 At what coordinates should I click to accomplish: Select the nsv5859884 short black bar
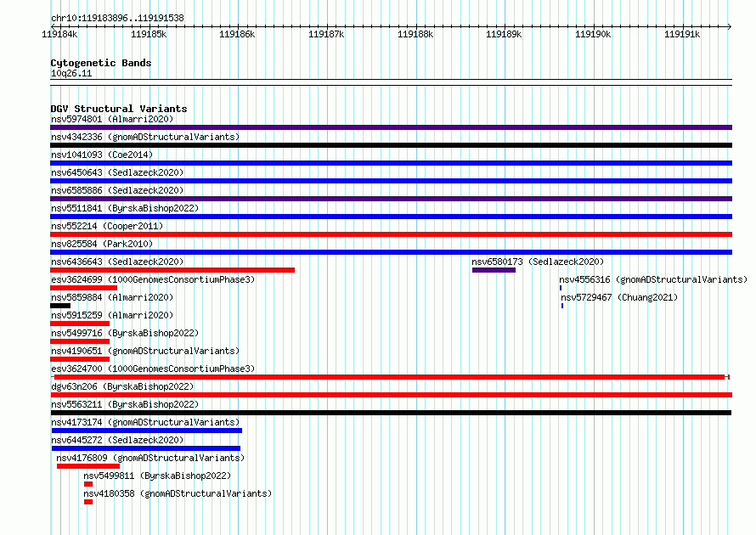[60, 306]
